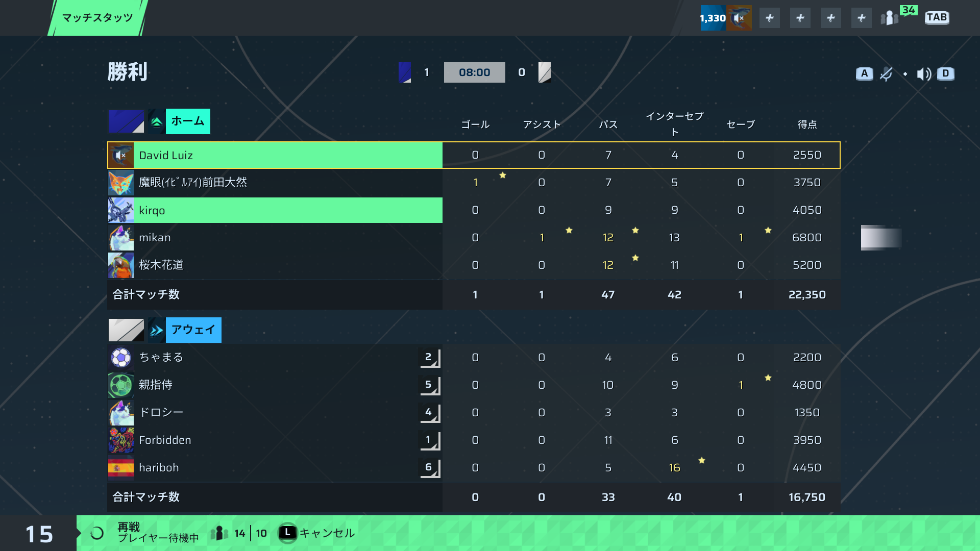Click the アウェイ team label
Screen dimensions: 980x551
[193, 330]
